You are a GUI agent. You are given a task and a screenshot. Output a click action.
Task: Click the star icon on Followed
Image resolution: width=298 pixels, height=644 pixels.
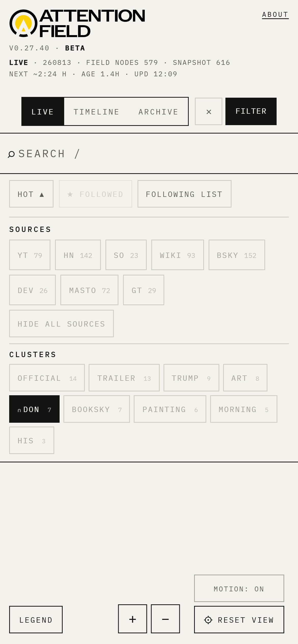[70, 194]
